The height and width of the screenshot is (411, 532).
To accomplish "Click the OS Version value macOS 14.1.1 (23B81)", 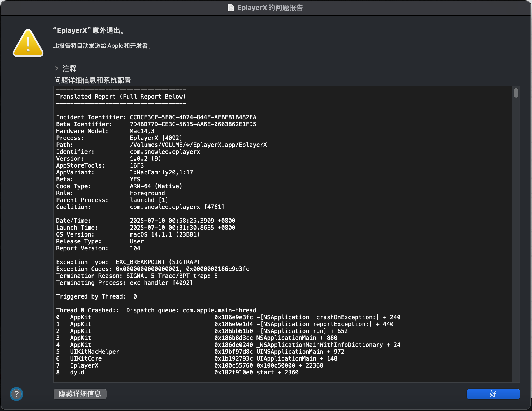I will coord(165,234).
